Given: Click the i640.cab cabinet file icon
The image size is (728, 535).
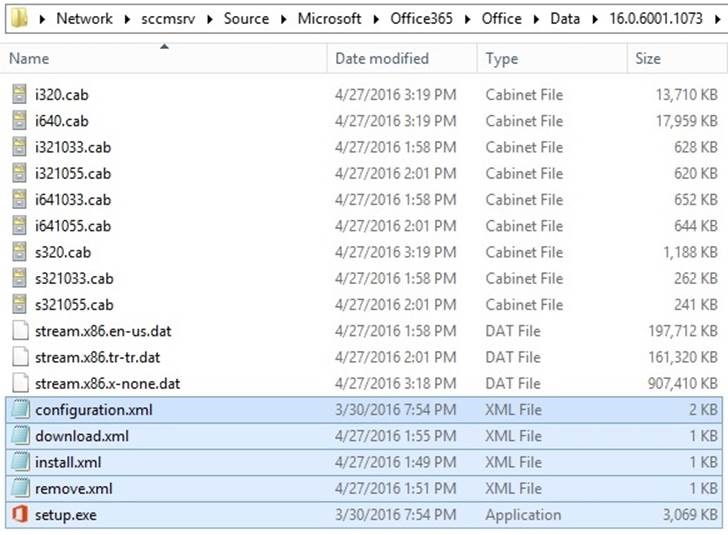Looking at the screenshot, I should [x=19, y=121].
